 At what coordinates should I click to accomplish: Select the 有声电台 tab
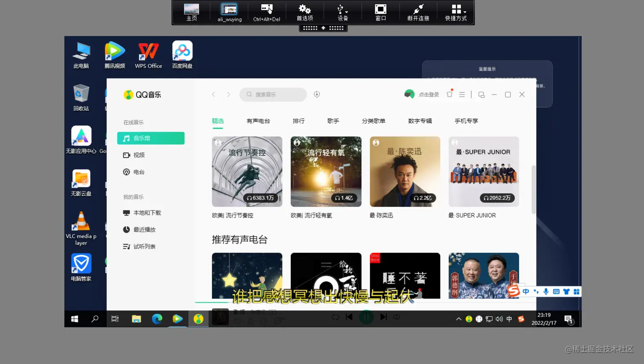258,121
